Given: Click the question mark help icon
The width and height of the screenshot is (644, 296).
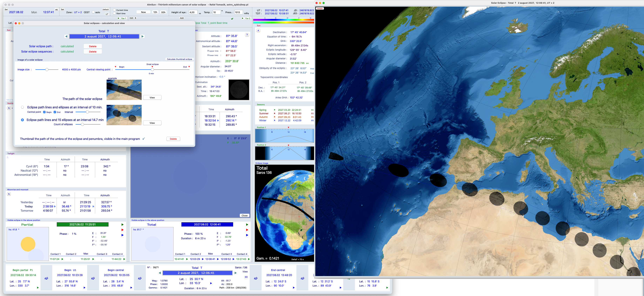Looking at the screenshot, I should (247, 35).
